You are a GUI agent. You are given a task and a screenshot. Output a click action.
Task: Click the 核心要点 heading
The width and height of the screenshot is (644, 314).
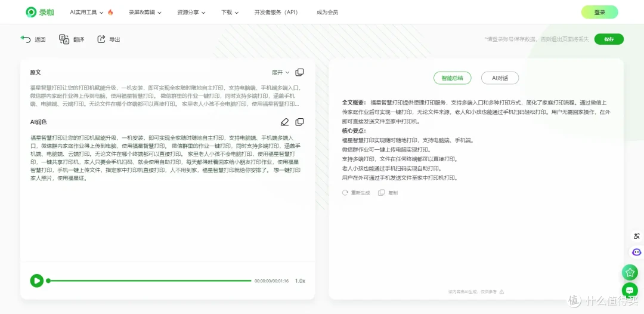tap(354, 131)
